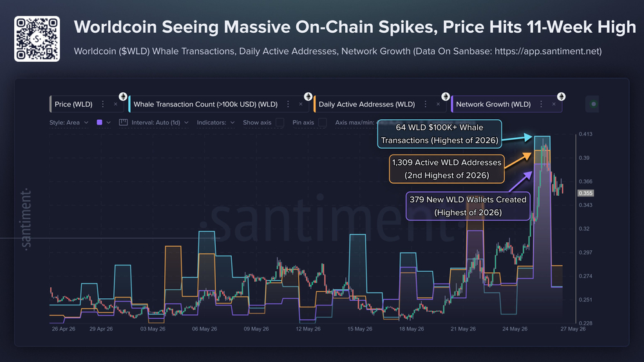
Task: Expand the Style: Area dropdown
Action: pyautogui.click(x=69, y=122)
